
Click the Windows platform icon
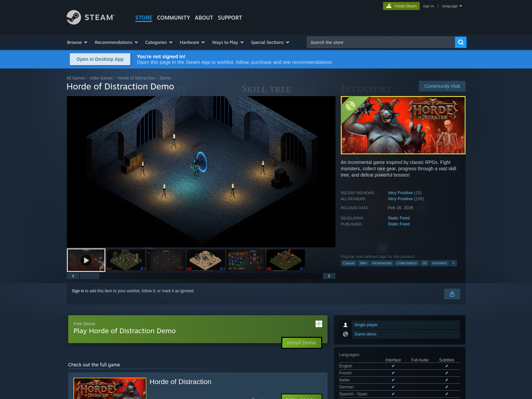tap(319, 324)
